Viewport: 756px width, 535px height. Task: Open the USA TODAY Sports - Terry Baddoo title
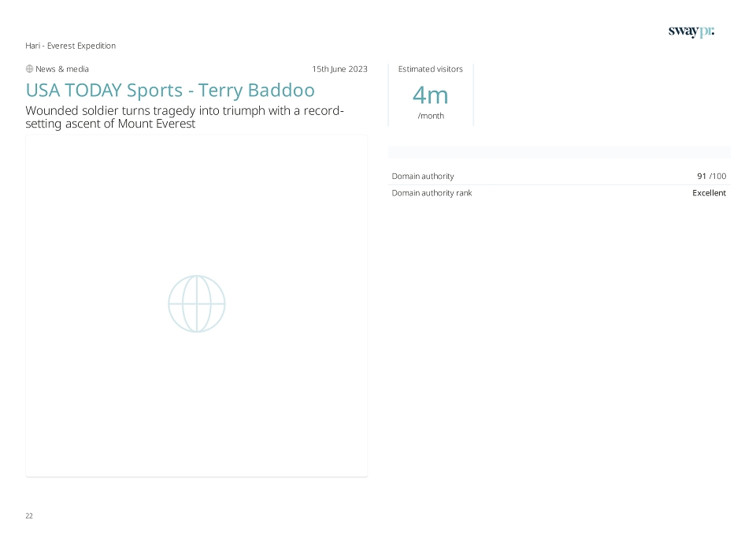click(x=170, y=90)
